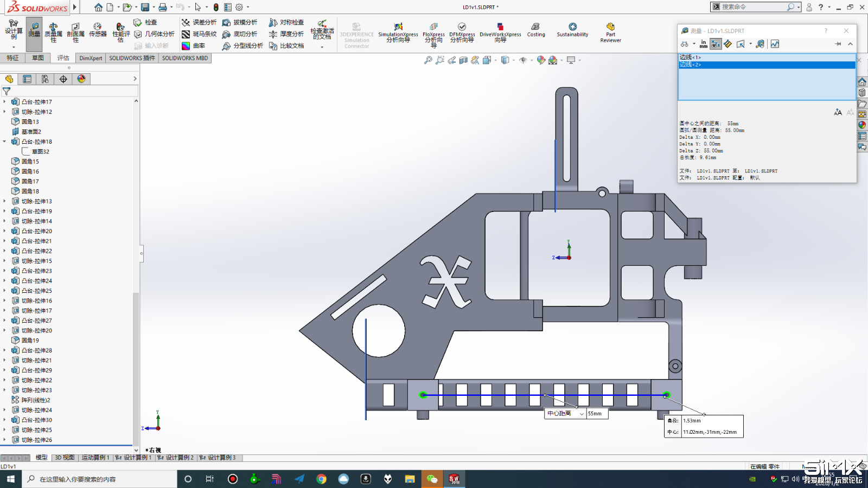Switch to 运动算例 1 bottom tab
This screenshot has width=868, height=488.
click(x=95, y=458)
